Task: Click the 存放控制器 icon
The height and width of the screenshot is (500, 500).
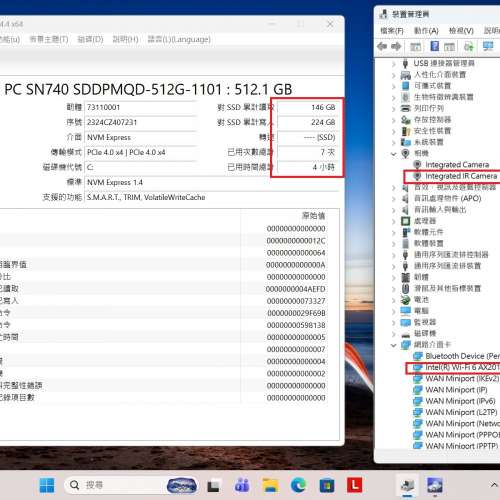Action: tap(405, 120)
